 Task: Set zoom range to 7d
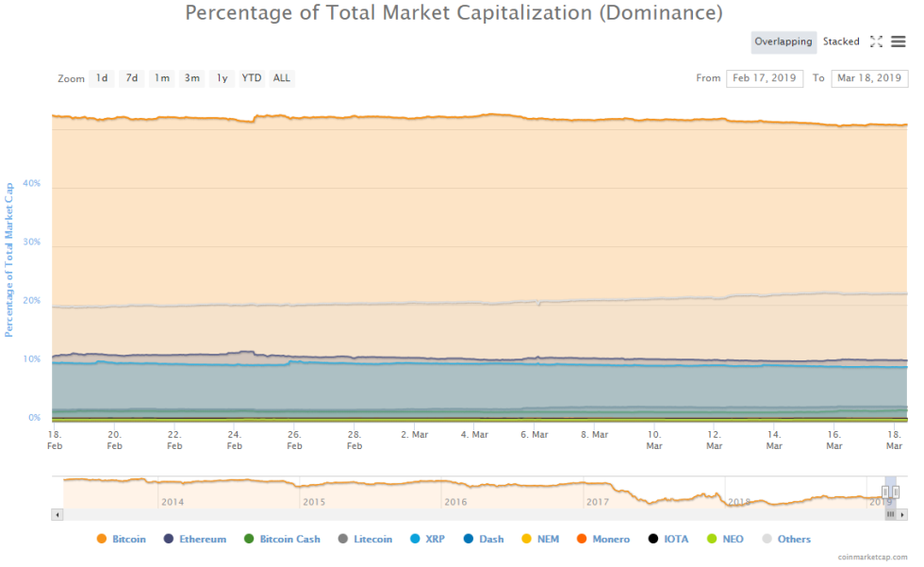click(x=132, y=78)
